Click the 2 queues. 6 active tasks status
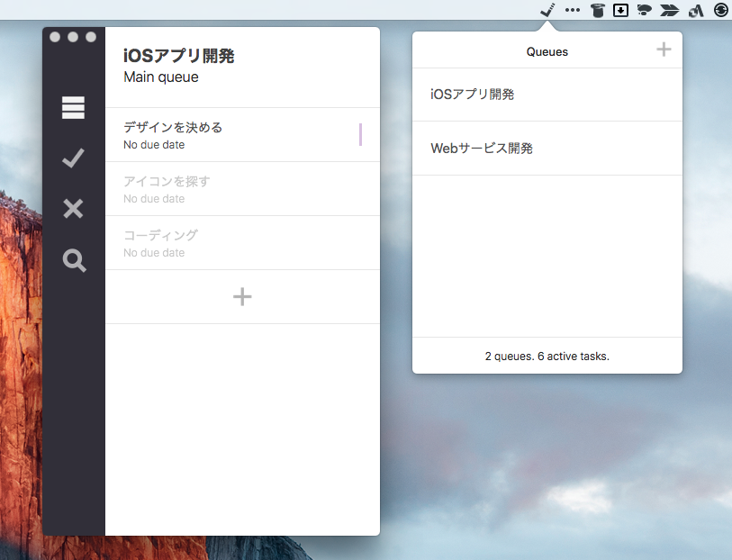732x560 pixels. (547, 357)
